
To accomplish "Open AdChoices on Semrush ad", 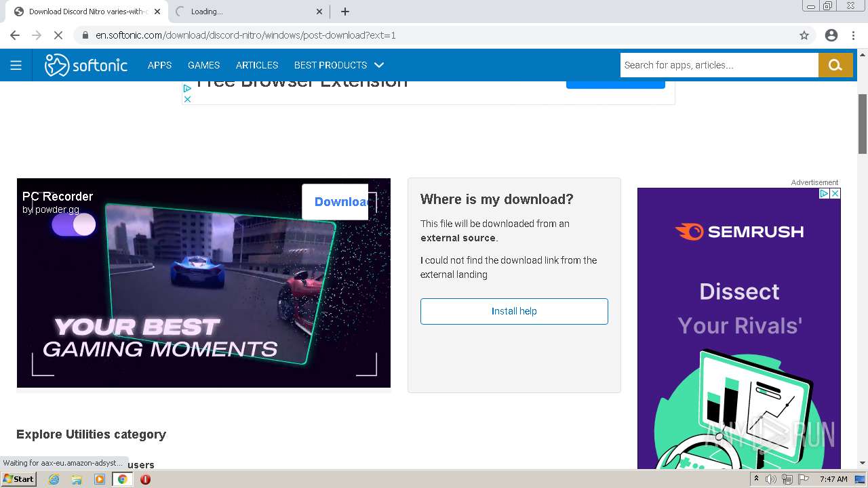I will coord(824,193).
